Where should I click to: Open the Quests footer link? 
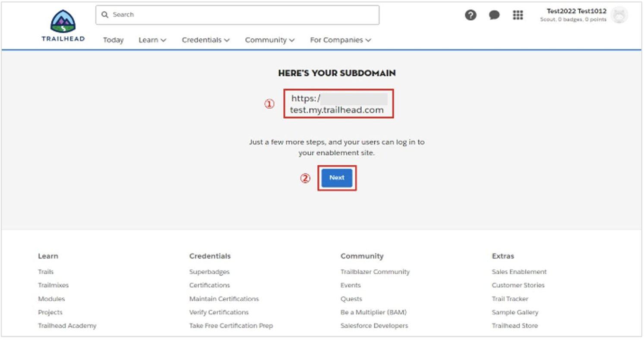351,299
